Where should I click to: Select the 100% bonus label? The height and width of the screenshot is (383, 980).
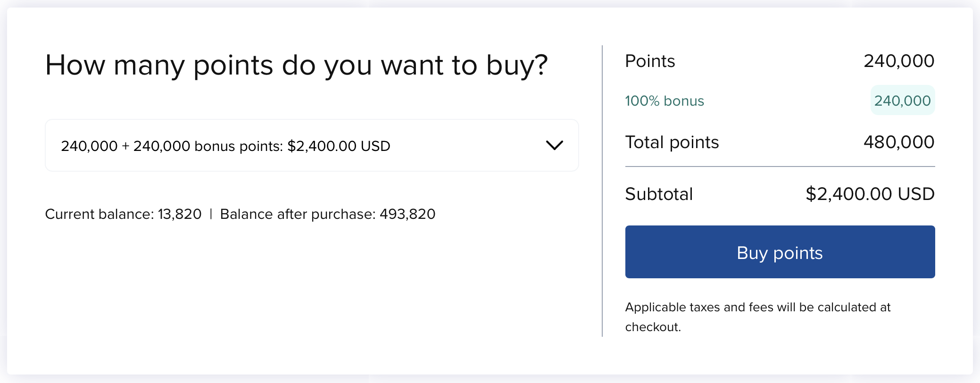[x=664, y=100]
